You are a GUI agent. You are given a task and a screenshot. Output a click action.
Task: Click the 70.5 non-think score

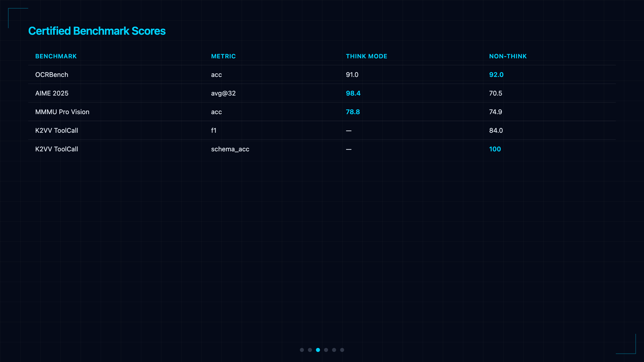coord(495,93)
